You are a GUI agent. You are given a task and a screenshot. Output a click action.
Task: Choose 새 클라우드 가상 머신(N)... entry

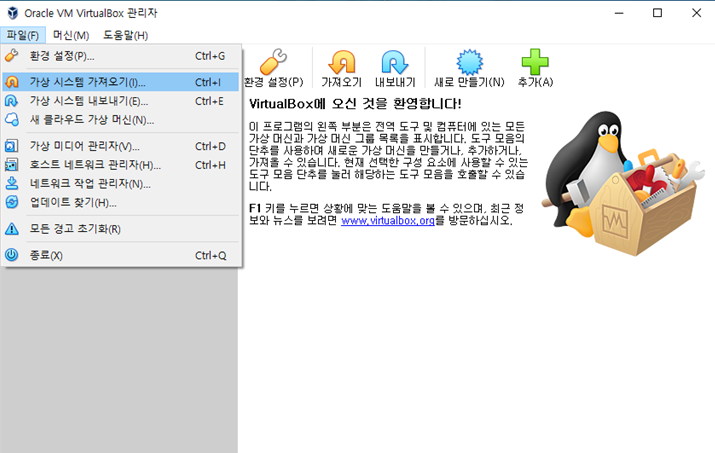coord(120,120)
